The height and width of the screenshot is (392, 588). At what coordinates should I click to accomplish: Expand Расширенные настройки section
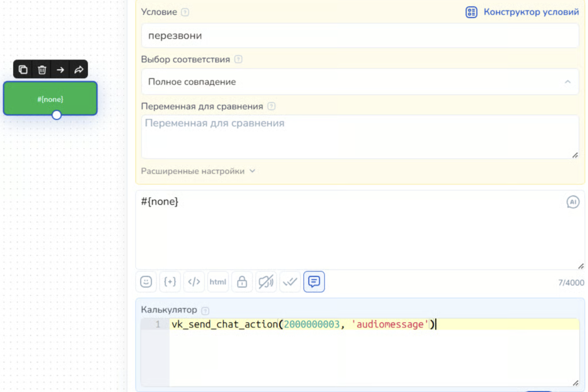[x=198, y=171]
